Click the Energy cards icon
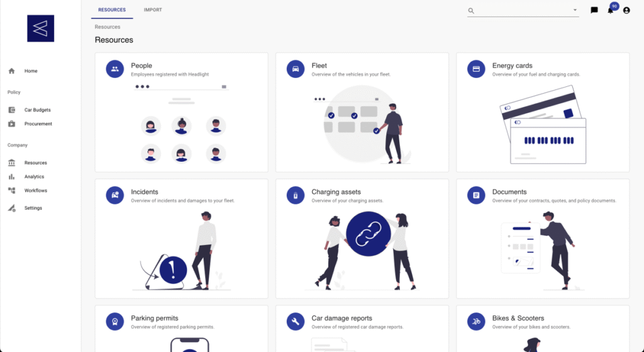 coord(476,69)
